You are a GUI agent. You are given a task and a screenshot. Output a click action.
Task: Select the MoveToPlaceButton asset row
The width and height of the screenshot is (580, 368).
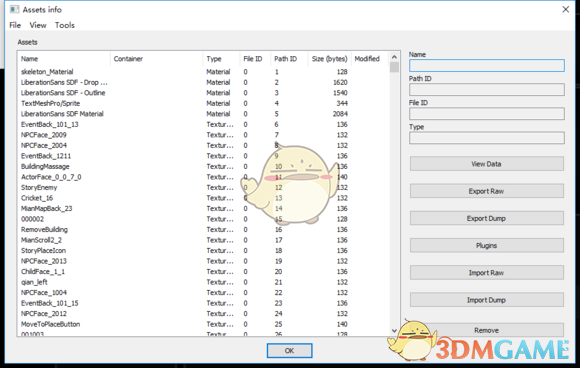tap(203, 324)
